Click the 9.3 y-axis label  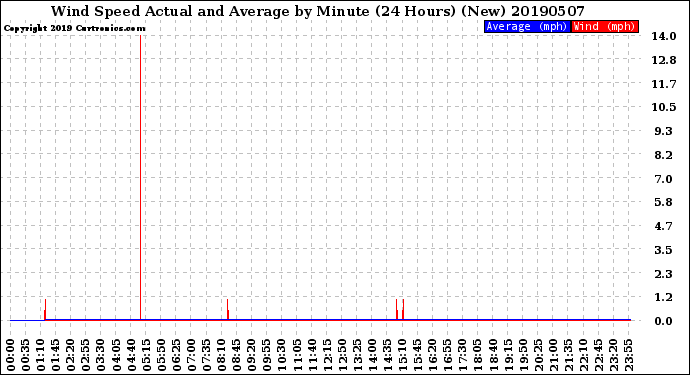664,131
